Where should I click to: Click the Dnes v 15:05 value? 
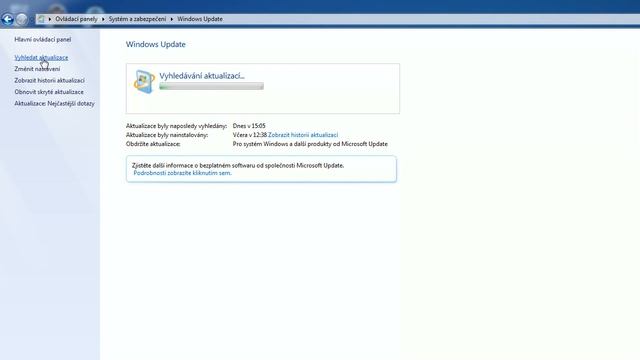(x=249, y=126)
